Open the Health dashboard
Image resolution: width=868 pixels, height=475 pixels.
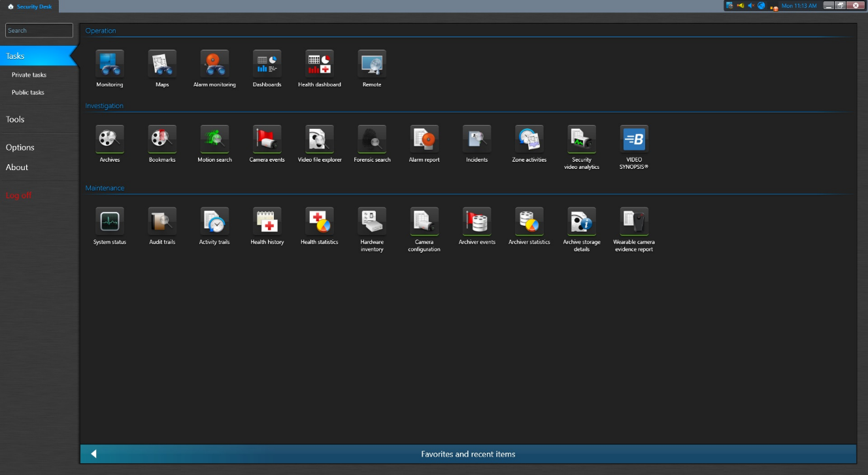[x=320, y=69]
